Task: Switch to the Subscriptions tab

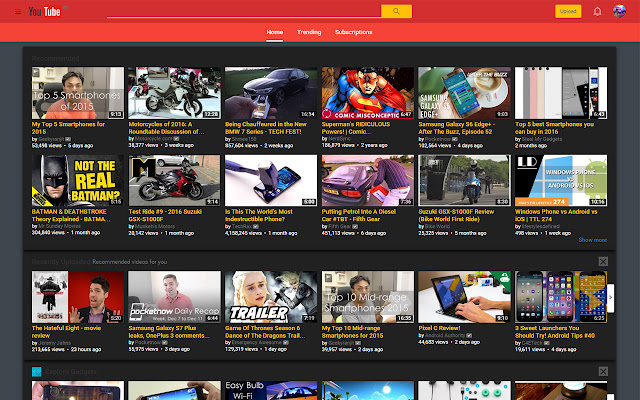Action: coord(353,32)
